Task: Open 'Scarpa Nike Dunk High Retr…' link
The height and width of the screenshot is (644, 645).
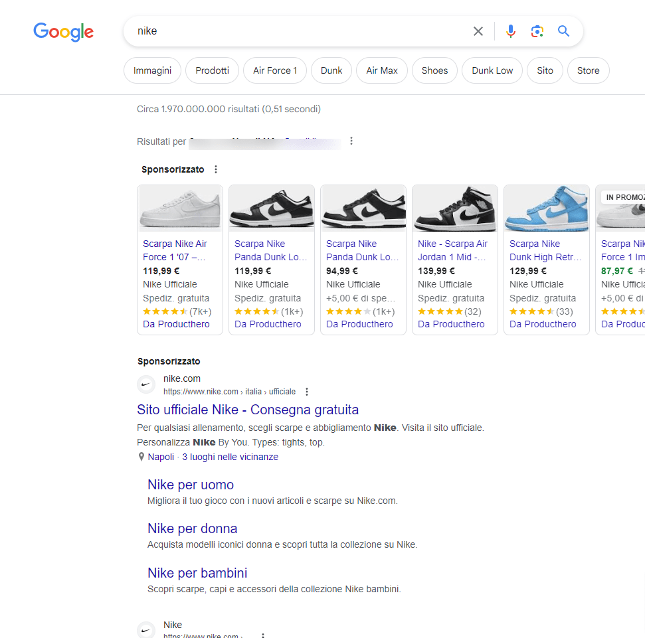Action: [x=545, y=250]
